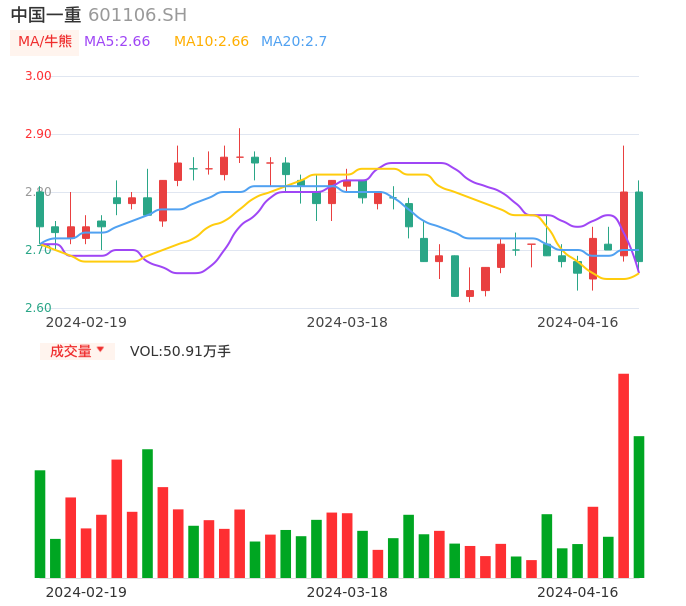The height and width of the screenshot is (606, 686).
Task: Click the last green candlestick on the price chart
Action: [639, 227]
